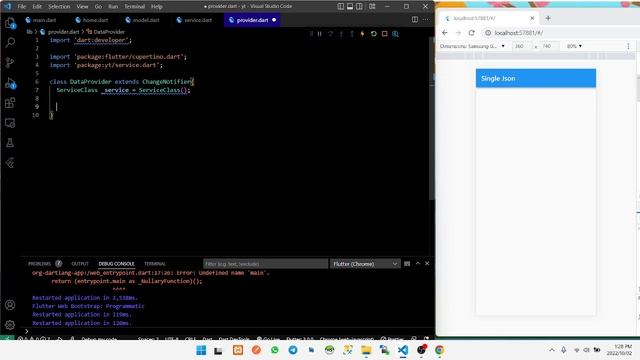The width and height of the screenshot is (640, 360).
Task: Close the localhost tab in Chrome
Action: click(532, 18)
